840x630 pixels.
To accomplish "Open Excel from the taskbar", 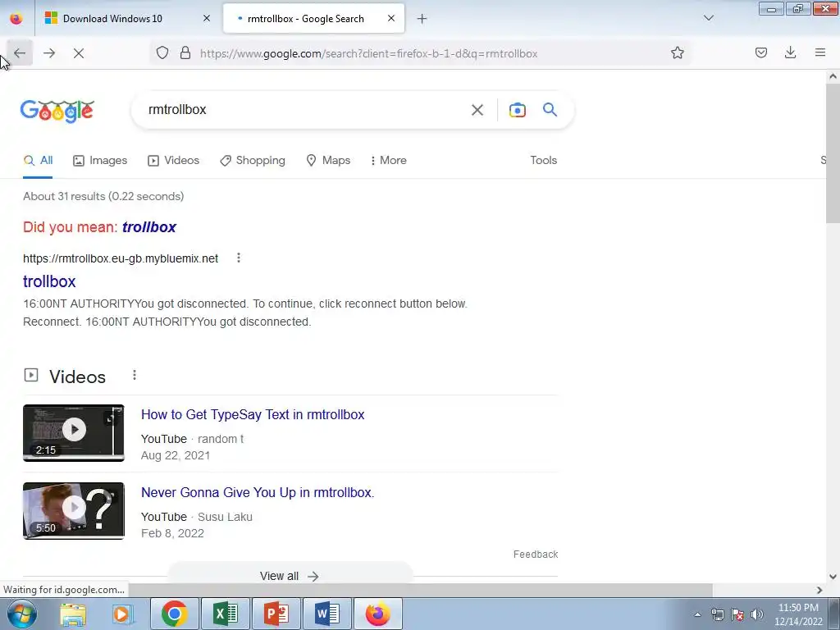I will (x=225, y=614).
